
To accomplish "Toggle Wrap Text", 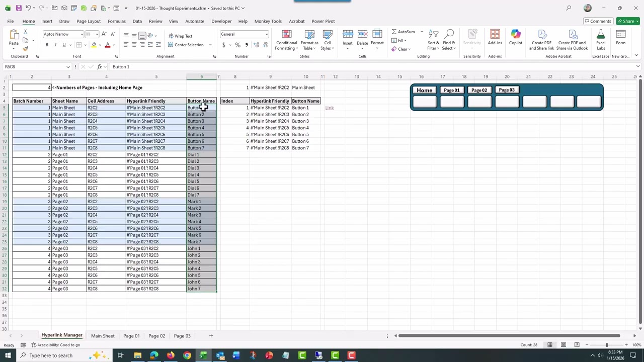I will pyautogui.click(x=180, y=36).
